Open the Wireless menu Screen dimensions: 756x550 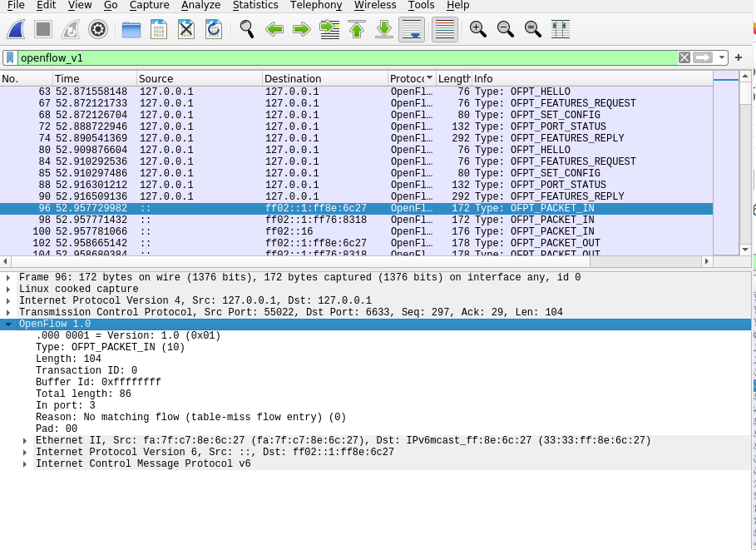375,5
